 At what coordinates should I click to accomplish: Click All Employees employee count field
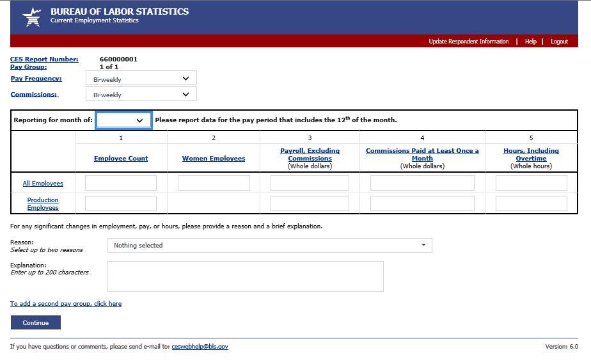click(121, 183)
